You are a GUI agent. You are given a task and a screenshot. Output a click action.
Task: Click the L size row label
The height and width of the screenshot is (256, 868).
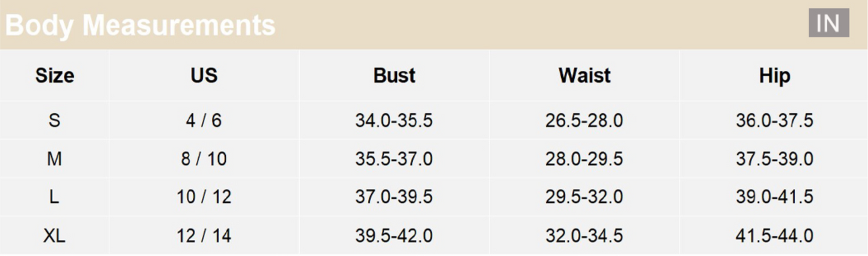[55, 197]
